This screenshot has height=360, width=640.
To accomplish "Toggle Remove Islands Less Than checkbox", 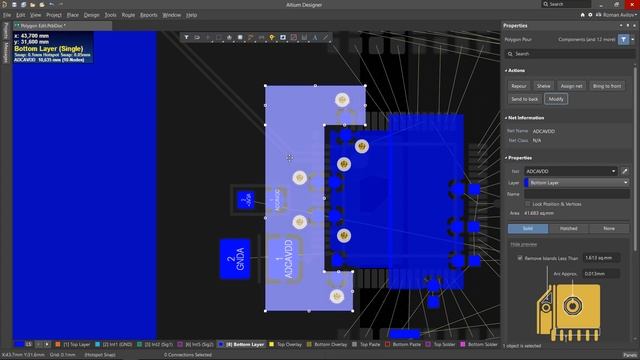I will 520,258.
